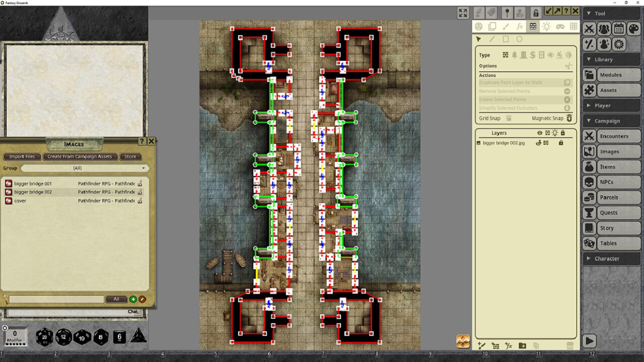Select the Circle occluder drawing tool
The image size is (644, 362).
point(519,39)
